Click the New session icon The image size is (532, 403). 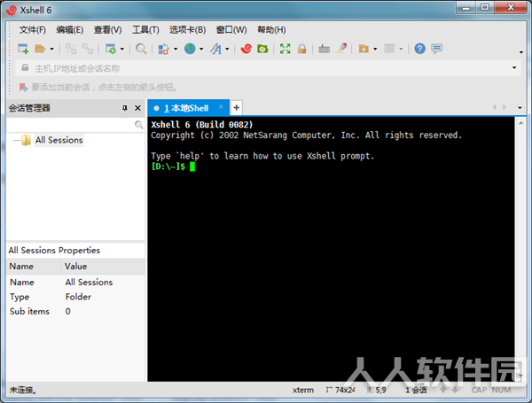(23, 49)
